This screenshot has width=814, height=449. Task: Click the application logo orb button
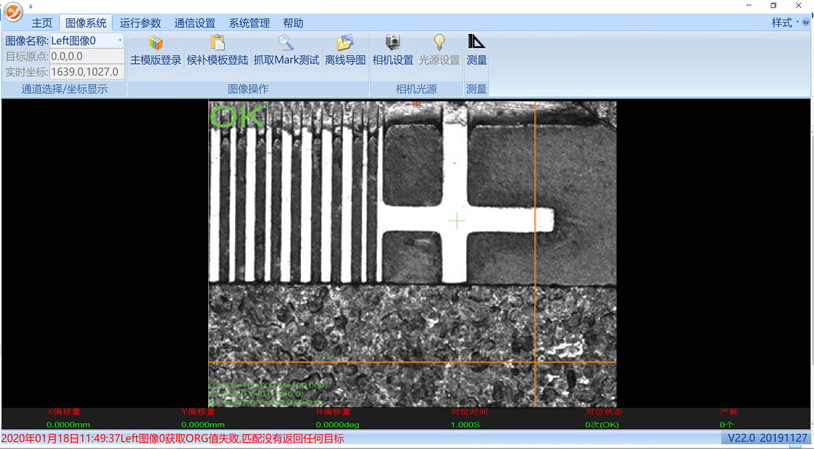click(13, 13)
